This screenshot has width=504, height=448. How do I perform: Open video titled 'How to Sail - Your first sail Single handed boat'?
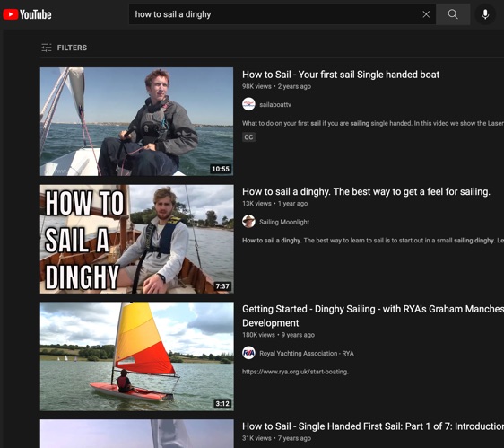point(341,75)
